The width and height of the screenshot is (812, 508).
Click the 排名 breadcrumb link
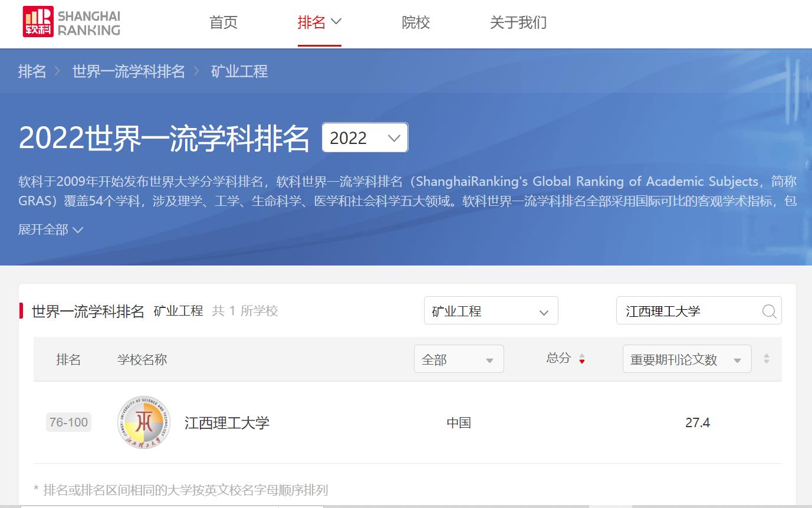32,71
